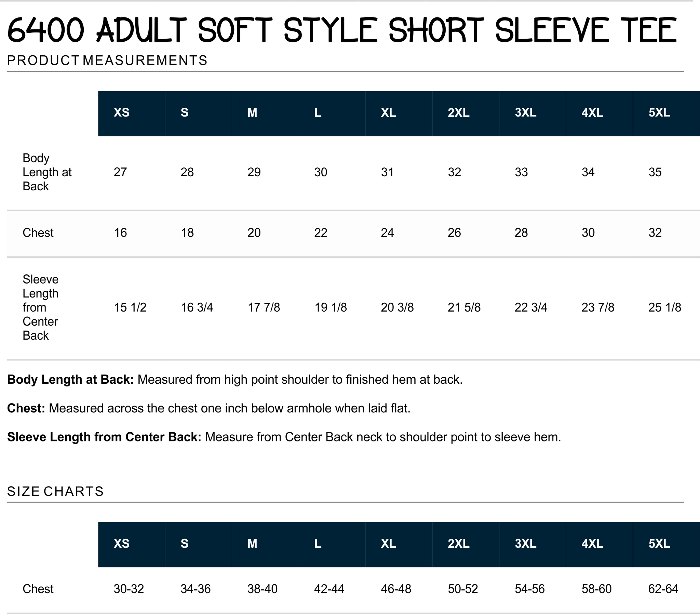Screen dimensions: 700x614
Task: Select the 30-32 chest size range
Action: (129, 589)
